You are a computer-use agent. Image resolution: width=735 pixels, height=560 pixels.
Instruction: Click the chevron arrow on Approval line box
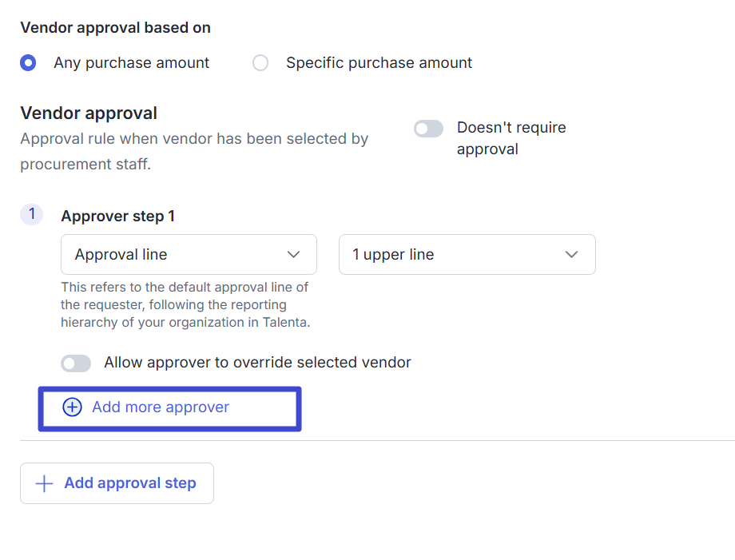[293, 255]
